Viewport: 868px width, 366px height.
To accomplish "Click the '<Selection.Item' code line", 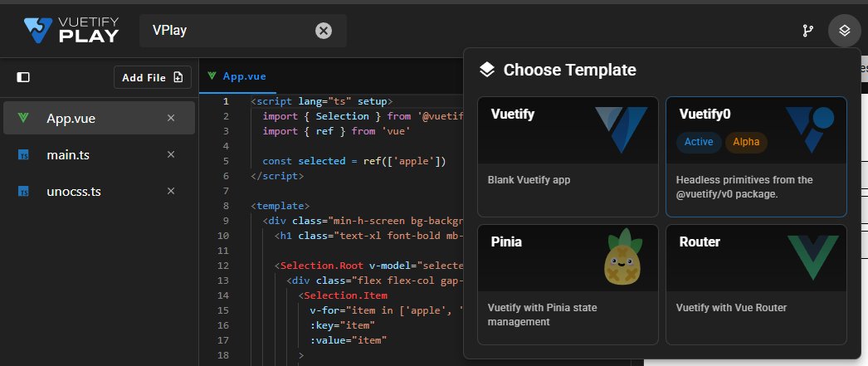I will click(343, 295).
